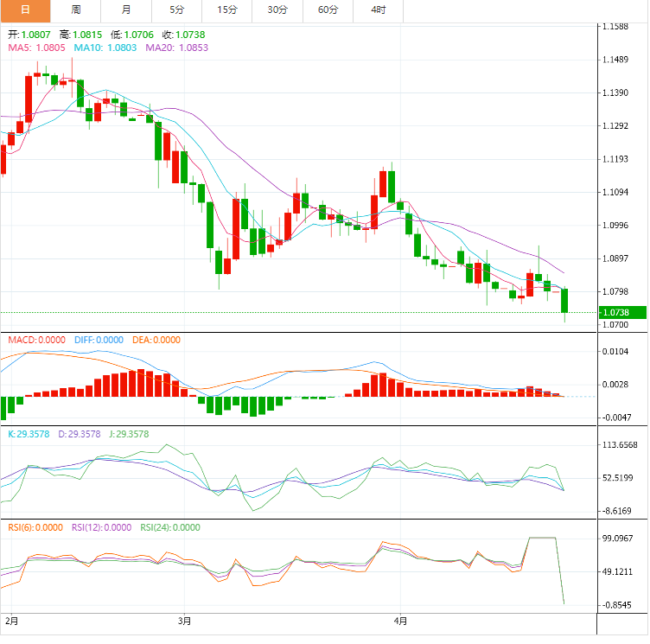Click the MA20: 1.0853 indicator label

[x=176, y=48]
